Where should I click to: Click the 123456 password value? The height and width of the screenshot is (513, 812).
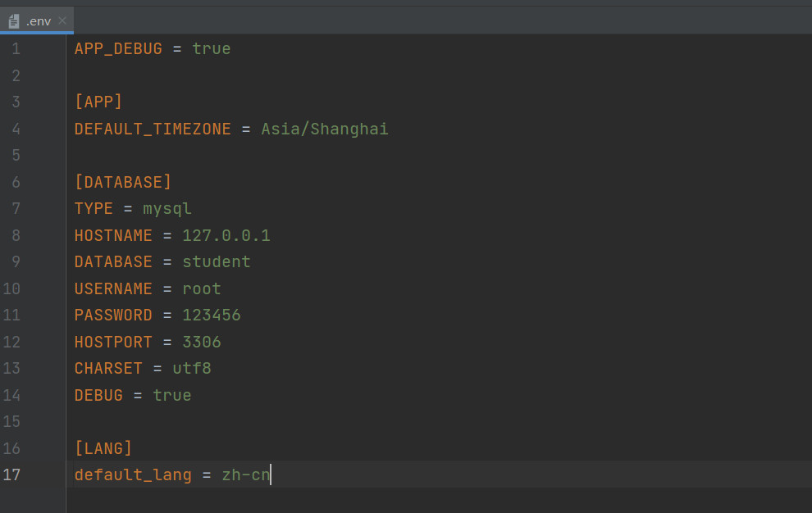point(212,316)
